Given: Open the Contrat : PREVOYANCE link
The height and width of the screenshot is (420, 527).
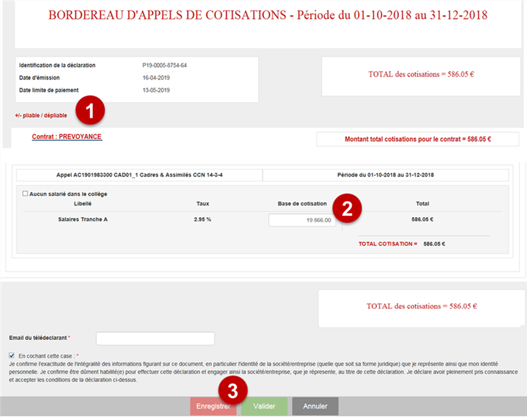Looking at the screenshot, I should pos(67,137).
